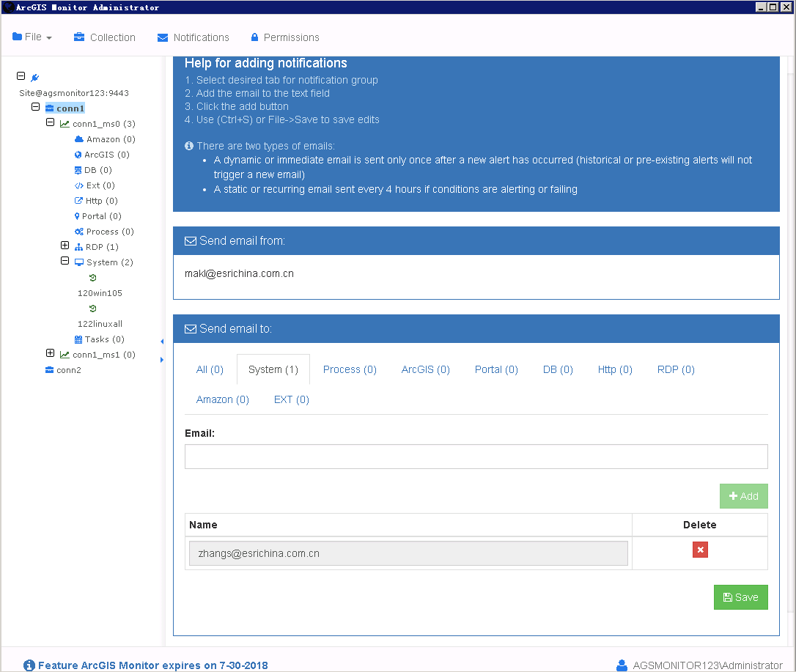Open the Permissions menu
Viewport: 796px width, 672px height.
pyautogui.click(x=285, y=37)
